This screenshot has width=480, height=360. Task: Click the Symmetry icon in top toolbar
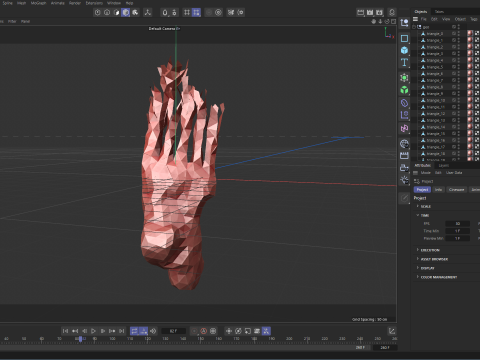(x=231, y=13)
